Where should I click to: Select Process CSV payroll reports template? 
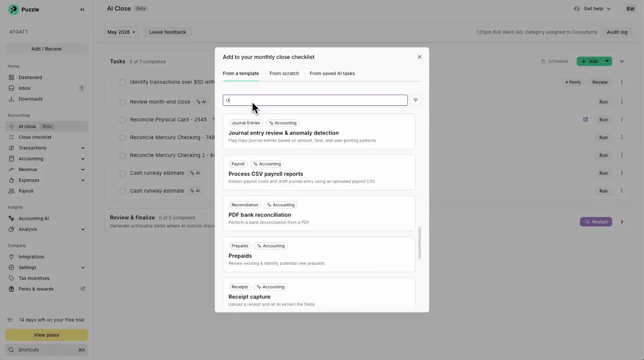point(319,172)
